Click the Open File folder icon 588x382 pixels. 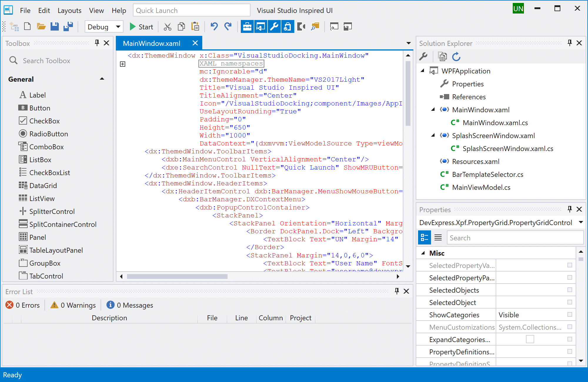(41, 27)
